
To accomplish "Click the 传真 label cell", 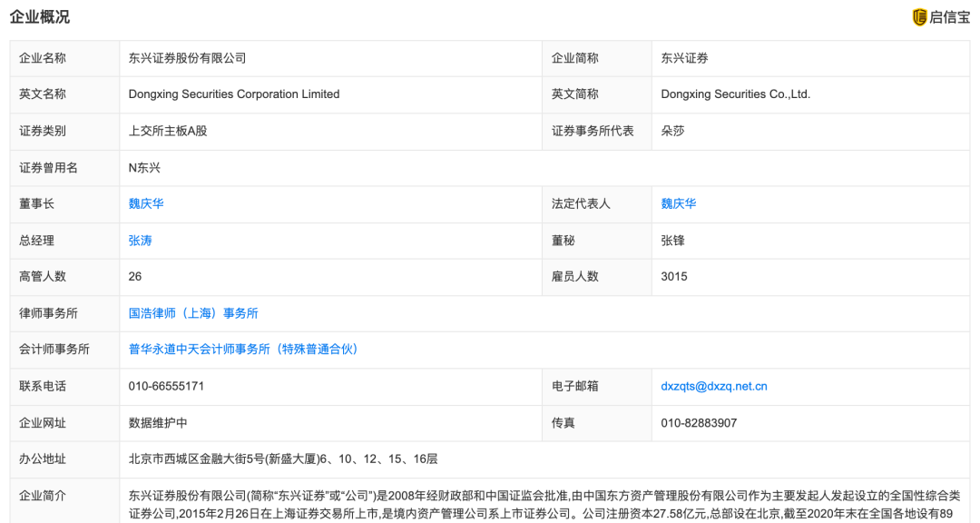I will pyautogui.click(x=597, y=423).
